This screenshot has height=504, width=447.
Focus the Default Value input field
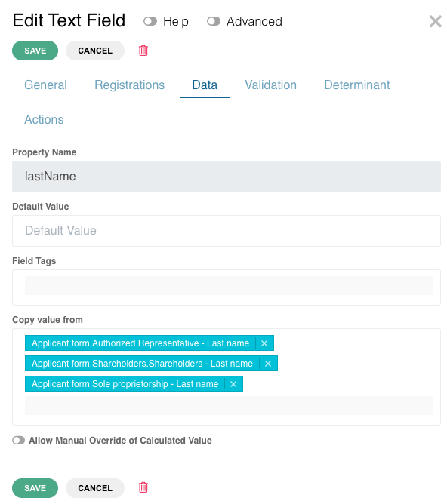click(227, 231)
